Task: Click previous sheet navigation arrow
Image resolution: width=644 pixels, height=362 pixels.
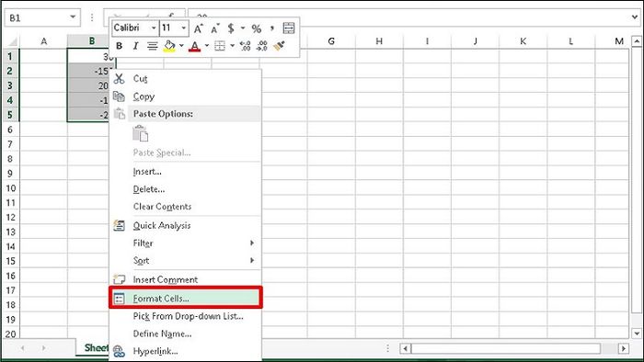Action: click(23, 348)
